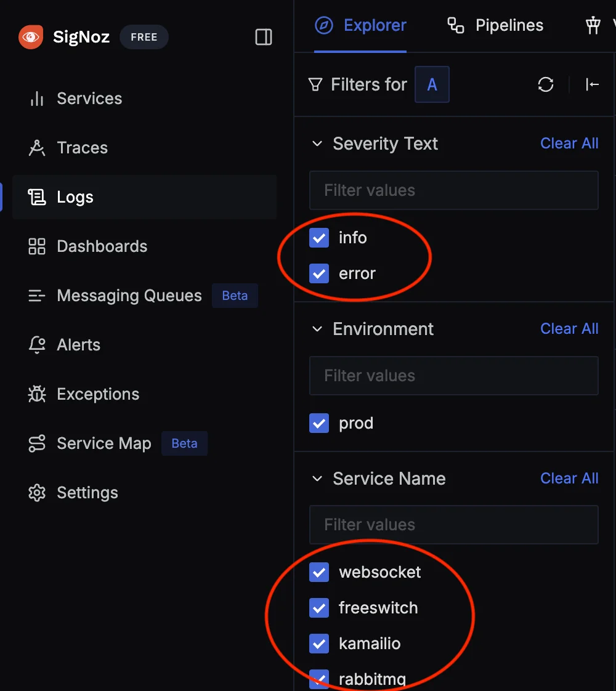Uncheck the info severity checkbox
Image resolution: width=616 pixels, height=691 pixels.
pyautogui.click(x=319, y=238)
